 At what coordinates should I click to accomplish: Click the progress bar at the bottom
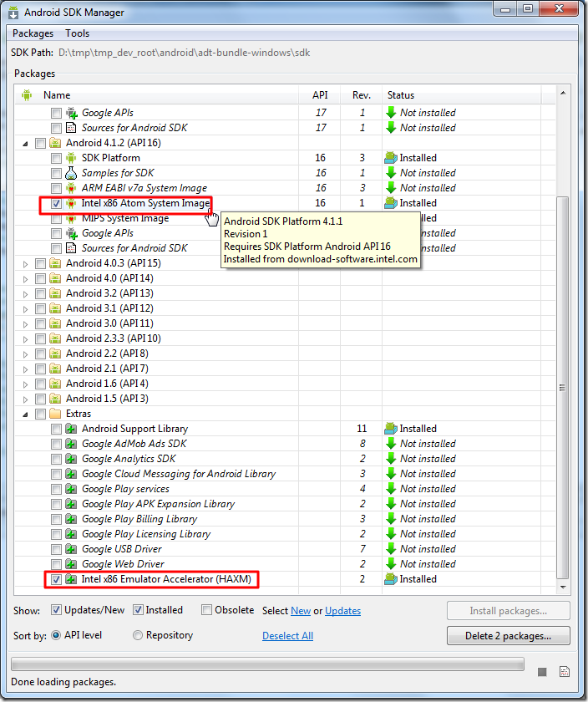tap(267, 664)
